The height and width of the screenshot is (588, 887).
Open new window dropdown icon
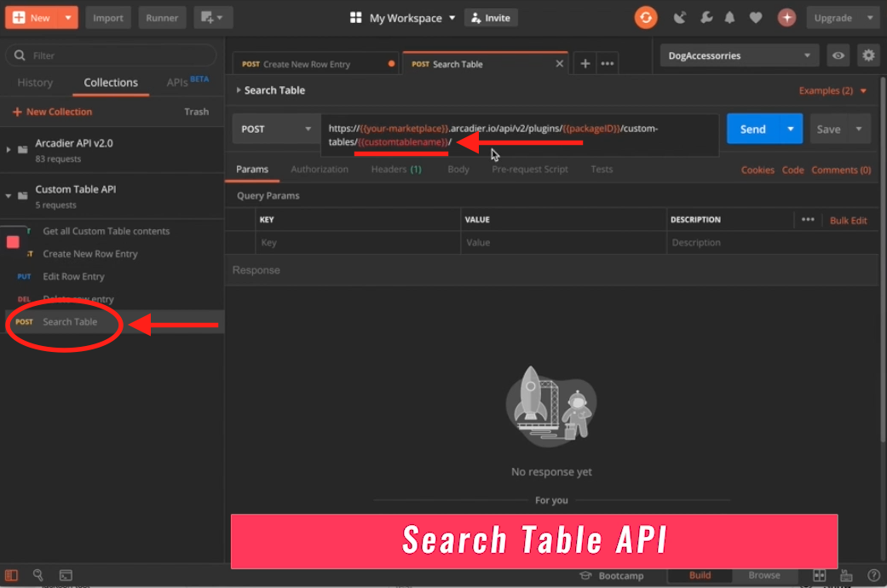[213, 18]
